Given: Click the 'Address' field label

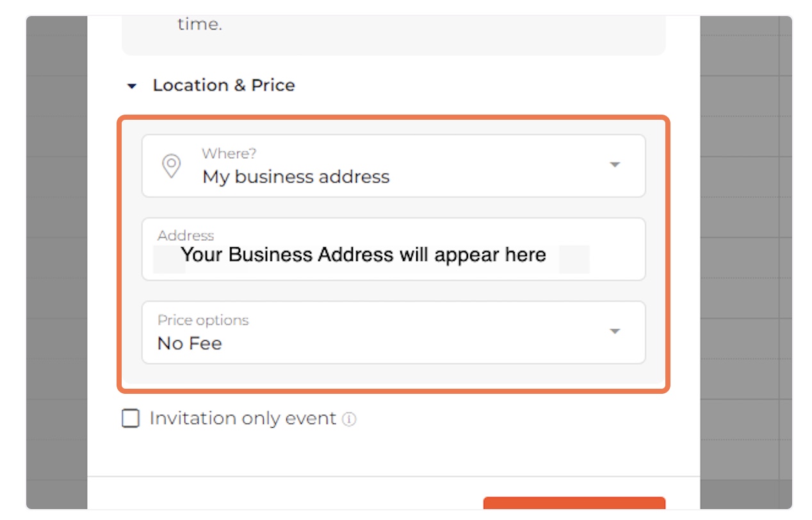Looking at the screenshot, I should (x=186, y=236).
